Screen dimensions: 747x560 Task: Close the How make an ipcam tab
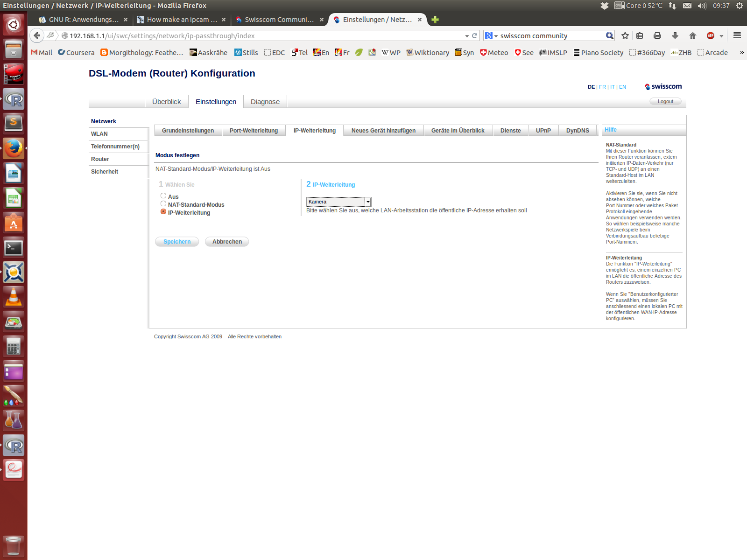pyautogui.click(x=224, y=20)
